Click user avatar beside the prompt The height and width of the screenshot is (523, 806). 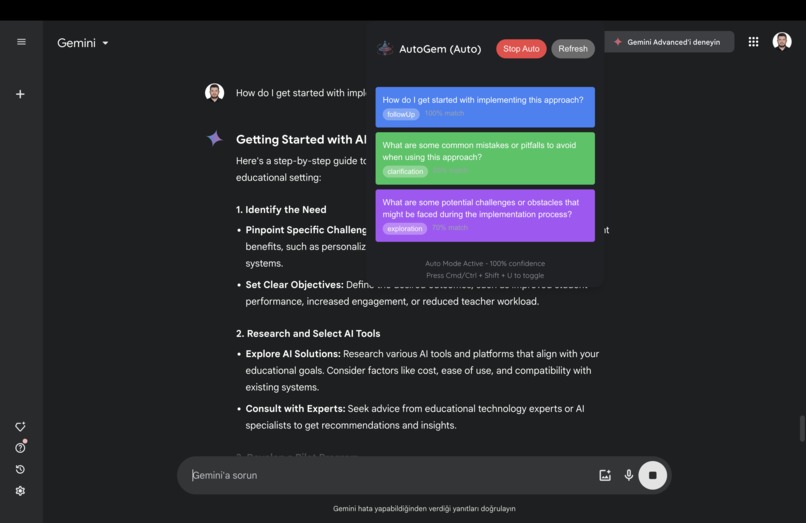[214, 93]
